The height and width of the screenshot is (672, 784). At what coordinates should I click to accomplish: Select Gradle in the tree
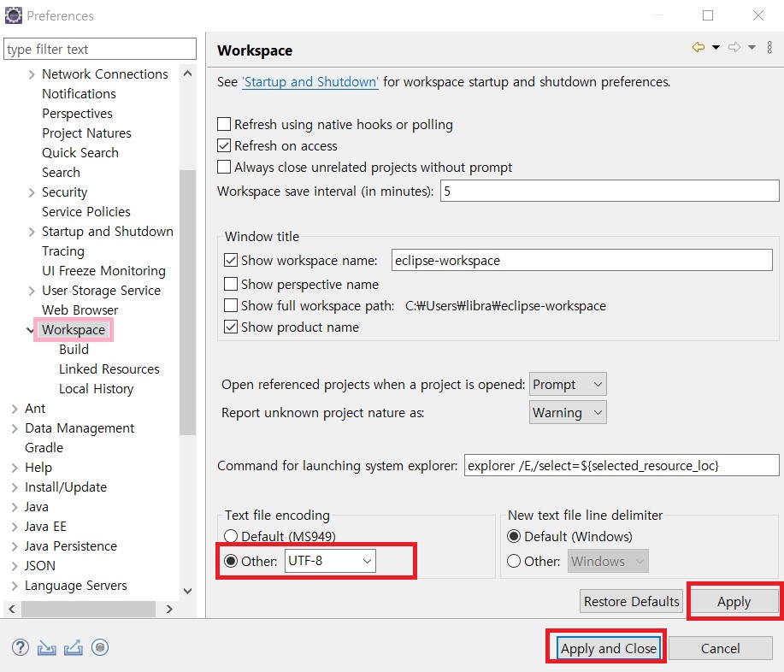click(44, 447)
